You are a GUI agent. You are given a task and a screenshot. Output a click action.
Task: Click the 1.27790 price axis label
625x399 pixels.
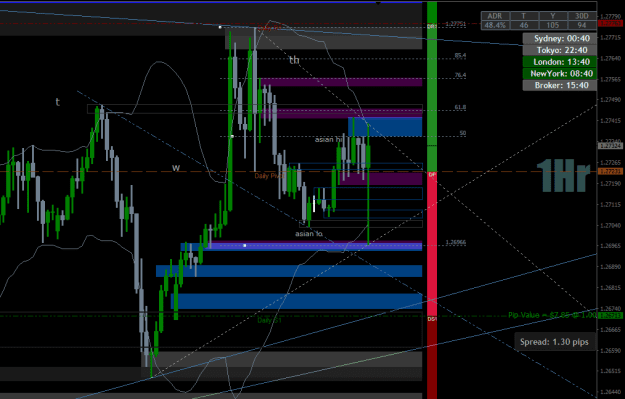point(611,16)
